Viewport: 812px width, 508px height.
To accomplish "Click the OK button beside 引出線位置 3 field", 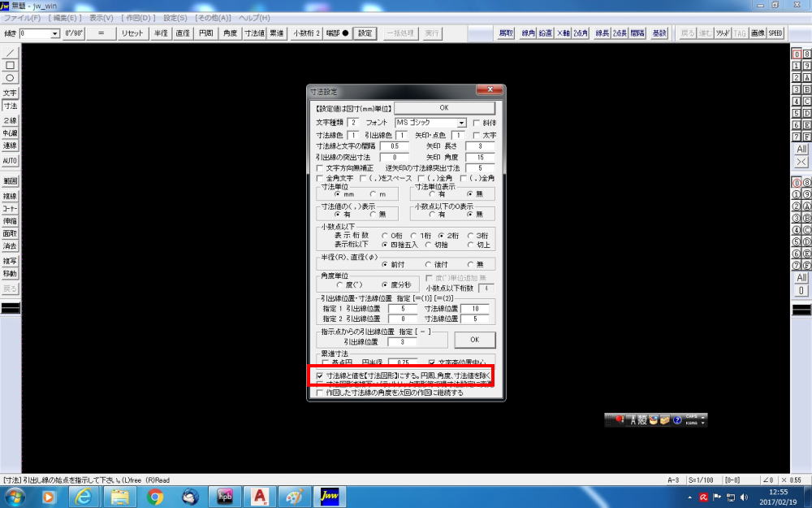I will coord(474,340).
